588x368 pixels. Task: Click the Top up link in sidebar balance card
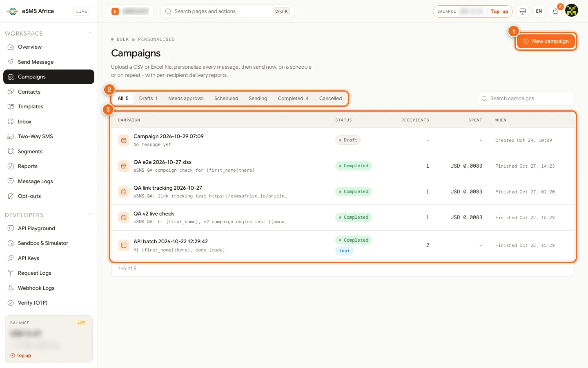click(21, 355)
